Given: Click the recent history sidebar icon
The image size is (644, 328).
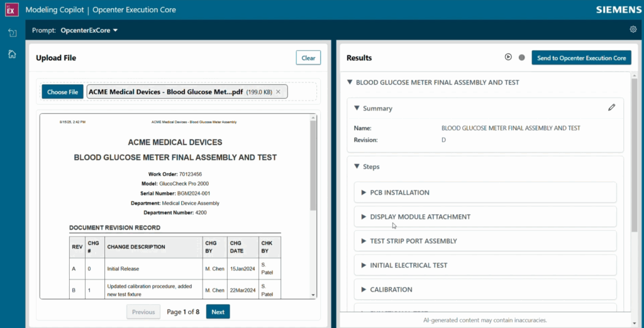Looking at the screenshot, I should (x=12, y=33).
